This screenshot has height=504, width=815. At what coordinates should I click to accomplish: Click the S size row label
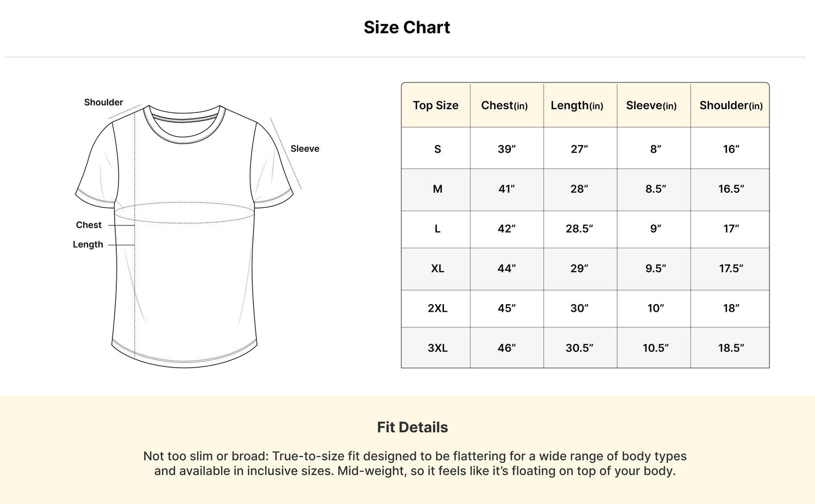click(x=437, y=149)
